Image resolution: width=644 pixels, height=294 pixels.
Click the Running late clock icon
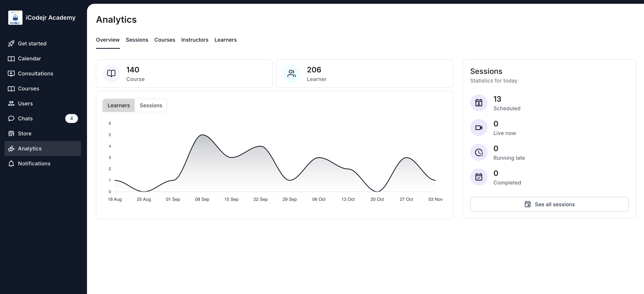coord(479,152)
